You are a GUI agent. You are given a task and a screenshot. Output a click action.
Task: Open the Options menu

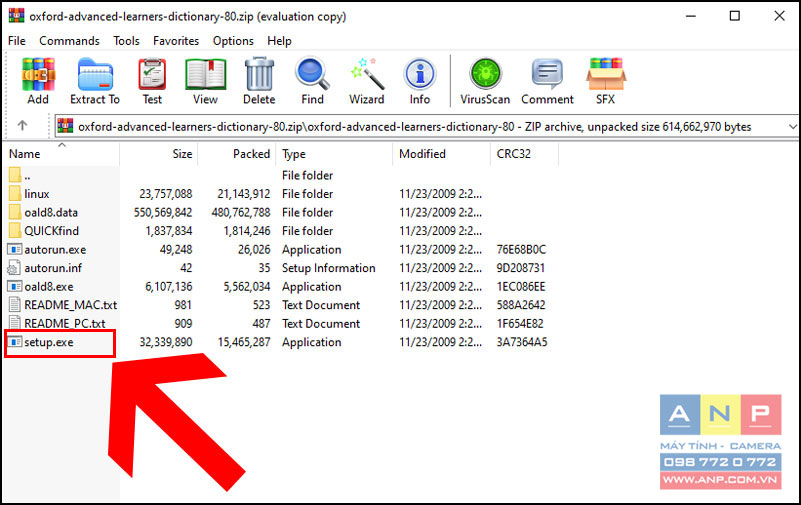pos(233,41)
